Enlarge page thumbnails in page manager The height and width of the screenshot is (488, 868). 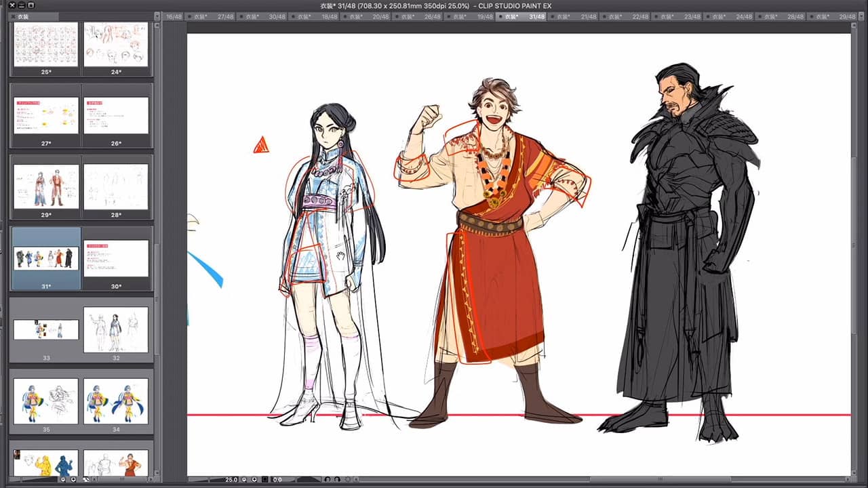[73, 480]
